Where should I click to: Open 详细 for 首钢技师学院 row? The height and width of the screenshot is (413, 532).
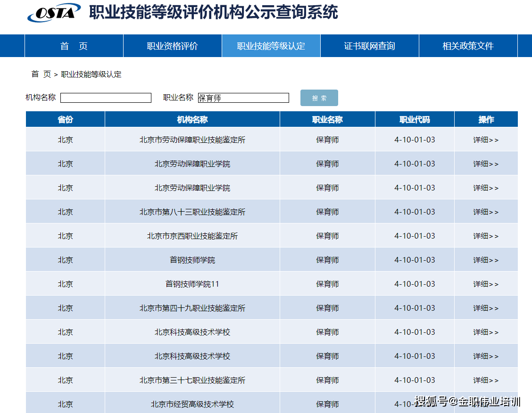[486, 260]
